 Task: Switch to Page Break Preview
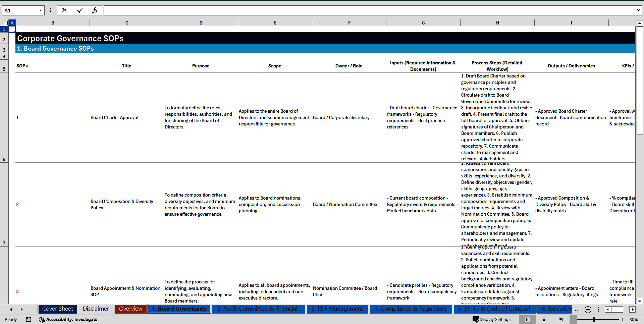pyautogui.click(x=561, y=319)
